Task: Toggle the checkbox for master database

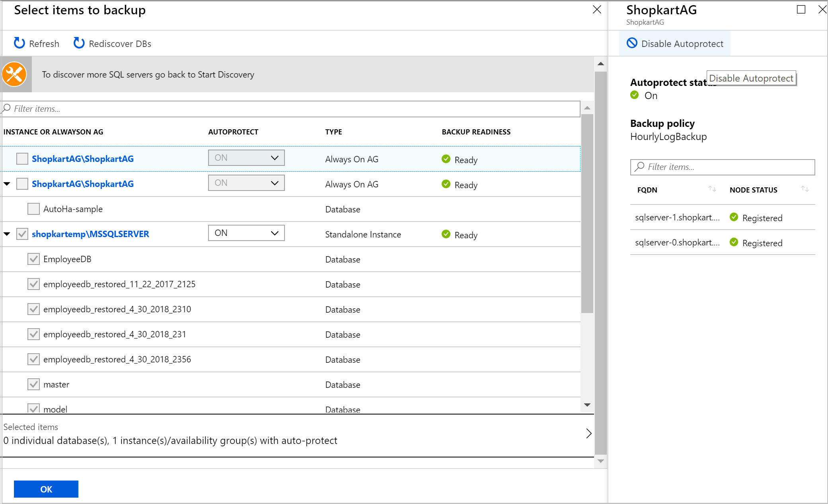Action: [x=33, y=384]
